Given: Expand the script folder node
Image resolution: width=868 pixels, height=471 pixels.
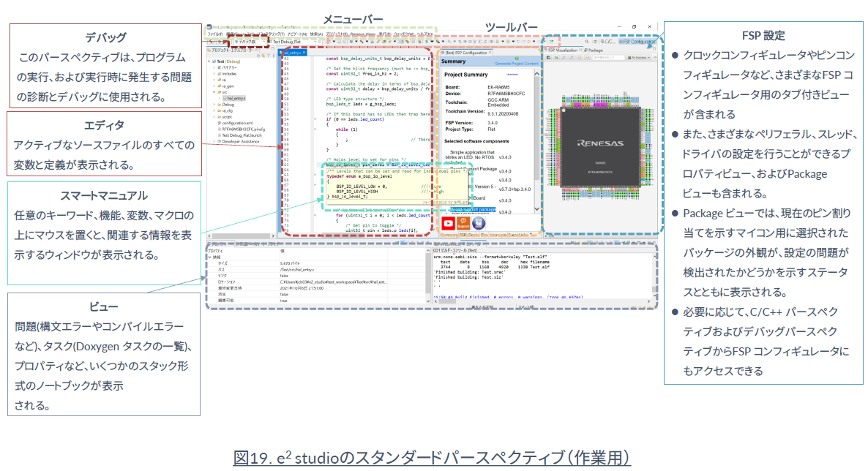Looking at the screenshot, I should coord(214,117).
